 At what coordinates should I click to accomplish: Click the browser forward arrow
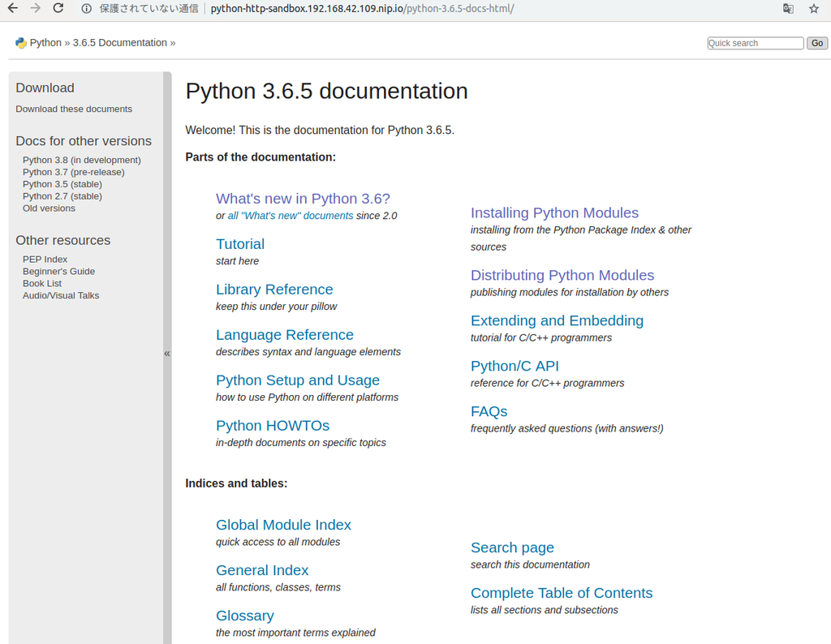tap(35, 9)
